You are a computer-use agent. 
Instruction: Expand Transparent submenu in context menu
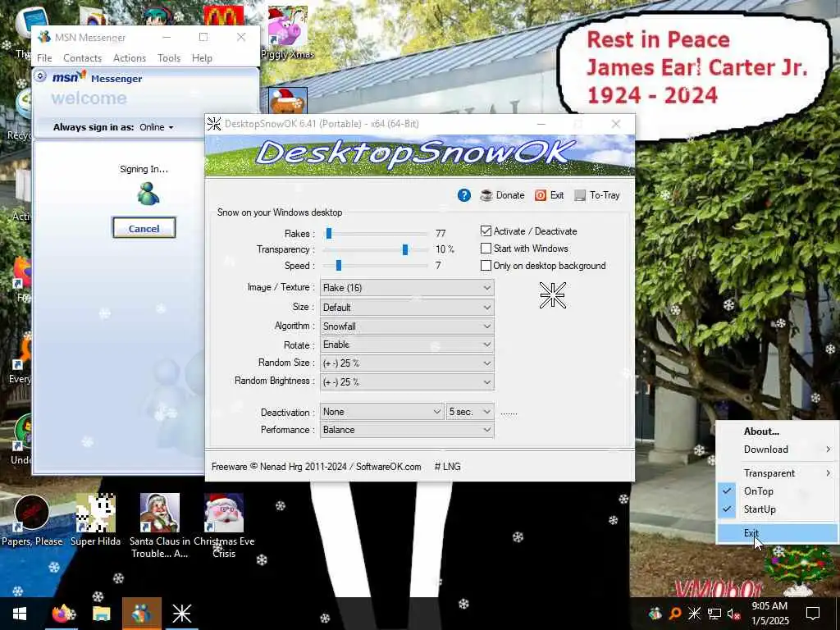[778, 473]
